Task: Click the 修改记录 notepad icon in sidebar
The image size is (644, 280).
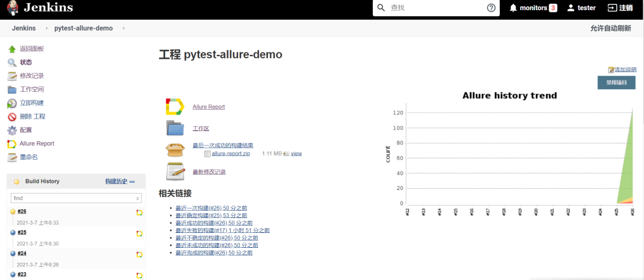Action: pos(12,76)
